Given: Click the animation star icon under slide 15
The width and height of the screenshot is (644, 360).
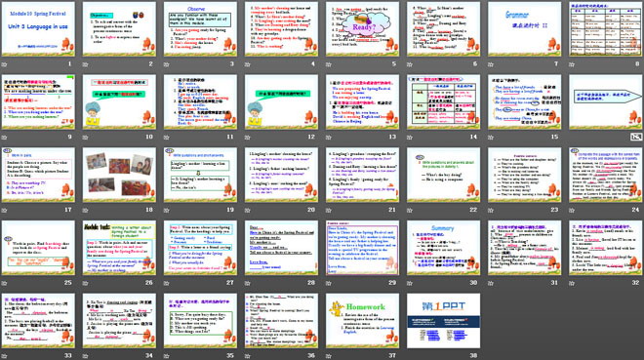Looking at the screenshot, I should coord(491,138).
